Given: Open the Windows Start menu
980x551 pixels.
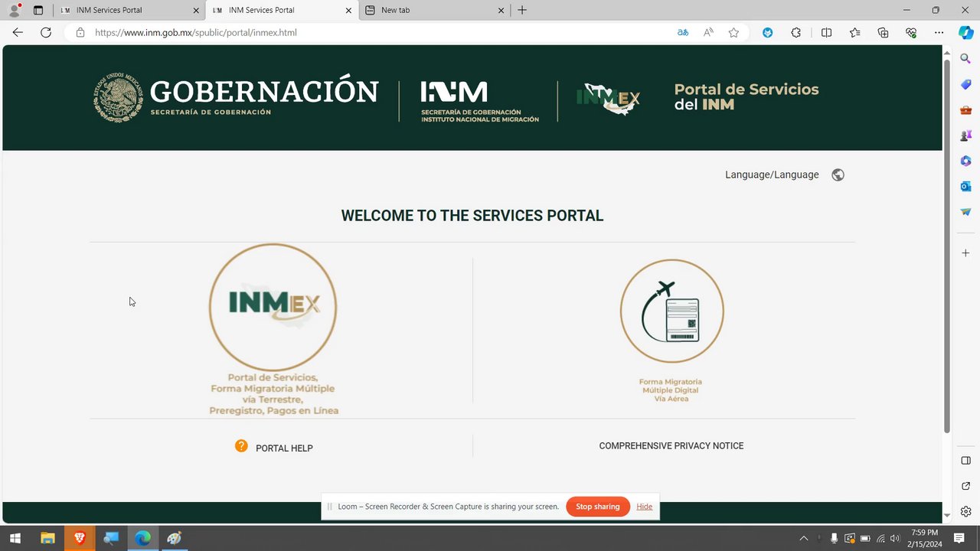Looking at the screenshot, I should click(x=15, y=538).
